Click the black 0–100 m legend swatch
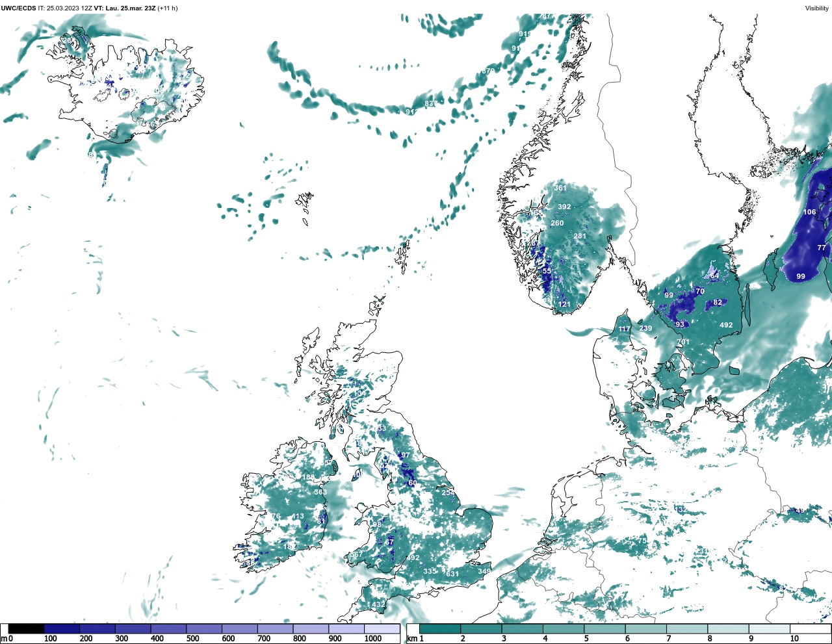832x644 pixels. 26,629
